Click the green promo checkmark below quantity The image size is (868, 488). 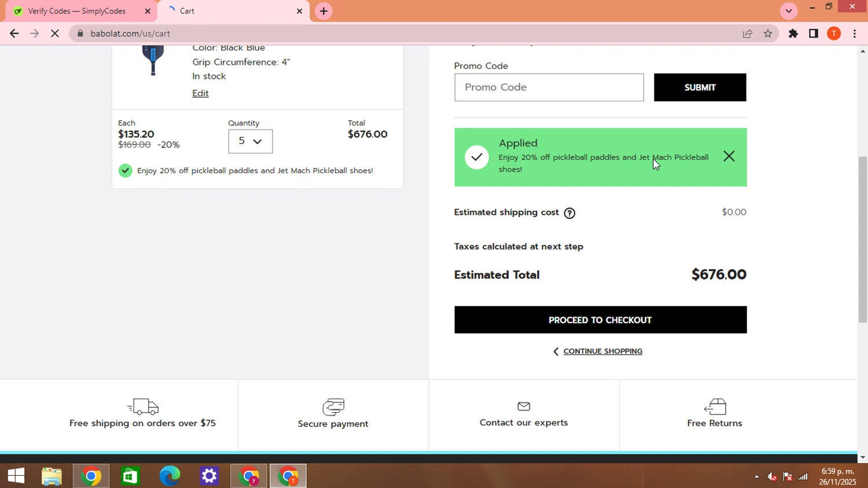tap(126, 171)
